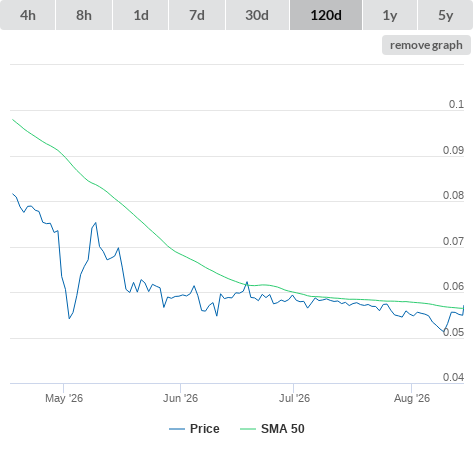Image resolution: width=474 pixels, height=455 pixels.
Task: Show the 5y price history
Action: [445, 15]
